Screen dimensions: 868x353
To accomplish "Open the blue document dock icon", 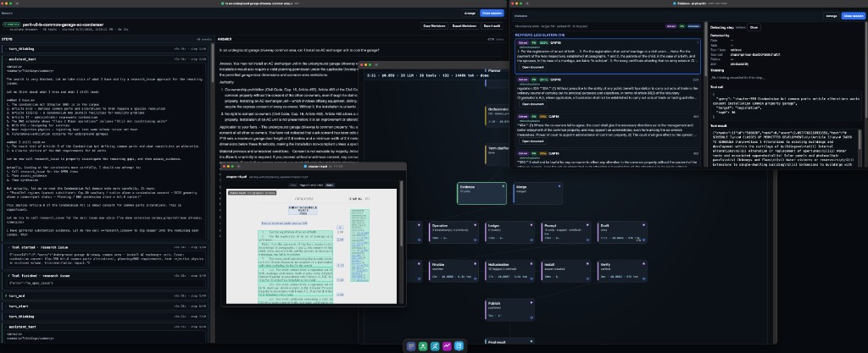I will [x=459, y=346].
